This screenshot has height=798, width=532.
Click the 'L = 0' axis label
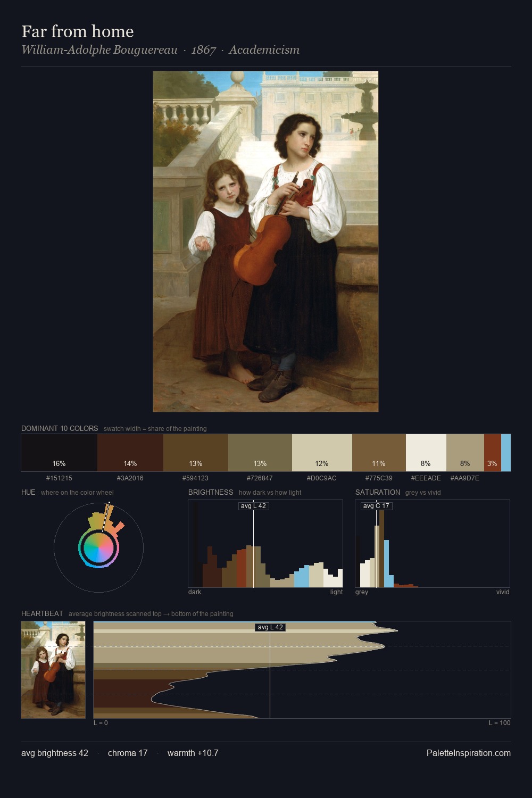[x=101, y=723]
